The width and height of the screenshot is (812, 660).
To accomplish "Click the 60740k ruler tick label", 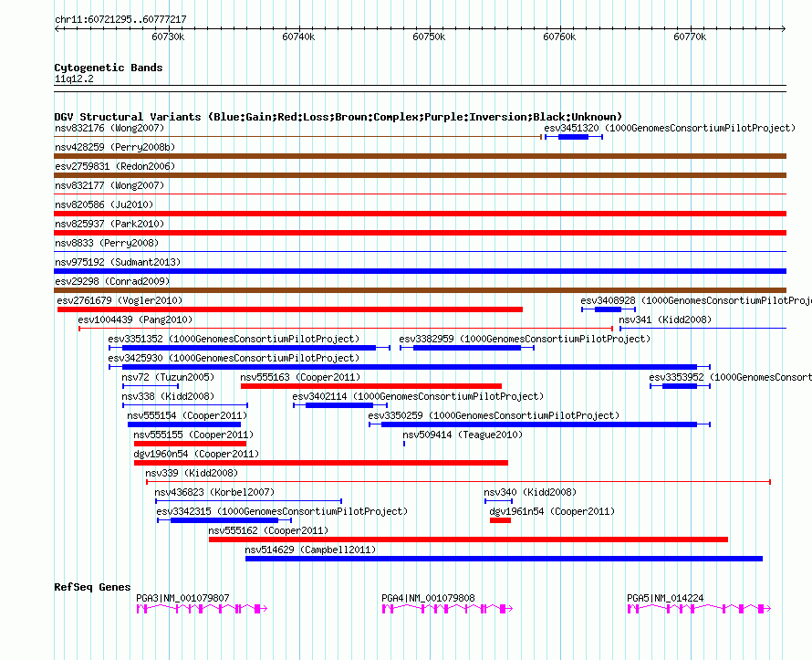I will click(x=298, y=37).
